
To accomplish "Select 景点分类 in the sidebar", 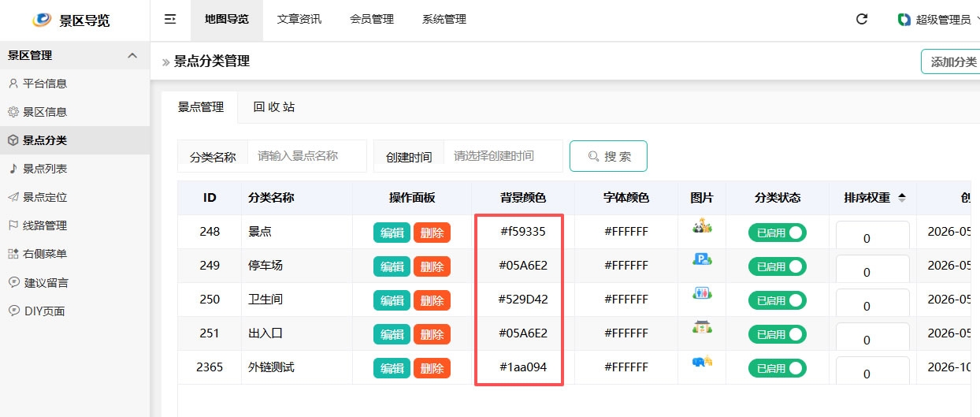I will [75, 140].
